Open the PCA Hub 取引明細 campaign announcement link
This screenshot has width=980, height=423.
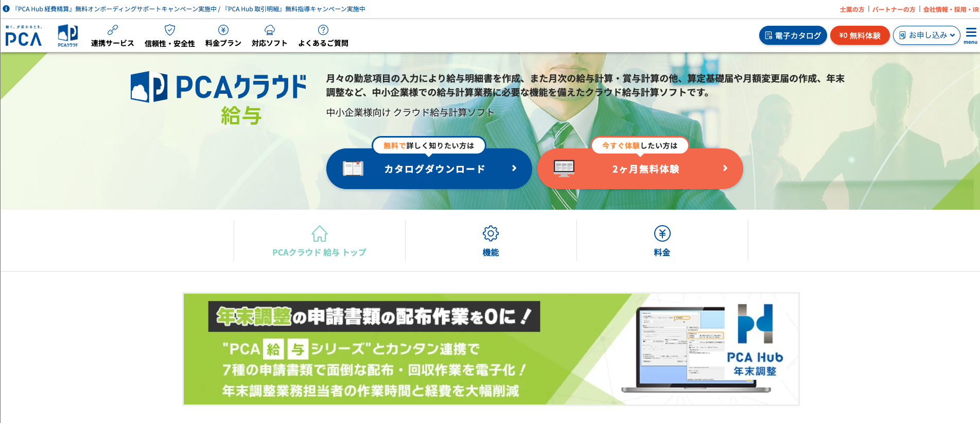point(294,9)
